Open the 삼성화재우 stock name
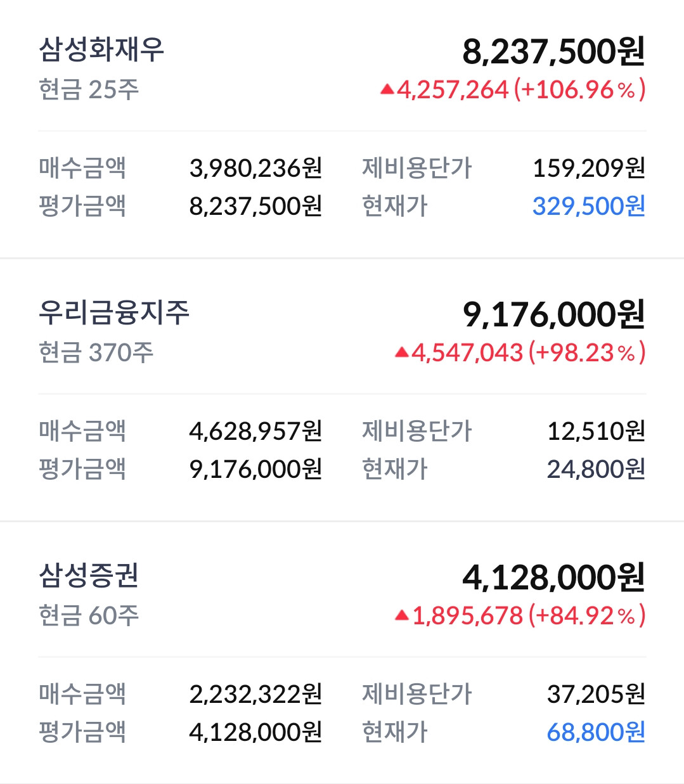Screen dimensions: 684x784 (101, 49)
